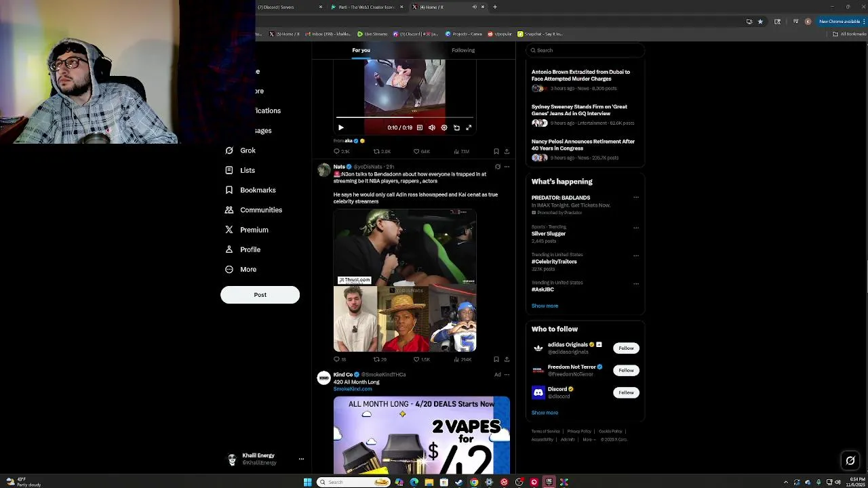
Task: Show more under What's happening
Action: 545,306
